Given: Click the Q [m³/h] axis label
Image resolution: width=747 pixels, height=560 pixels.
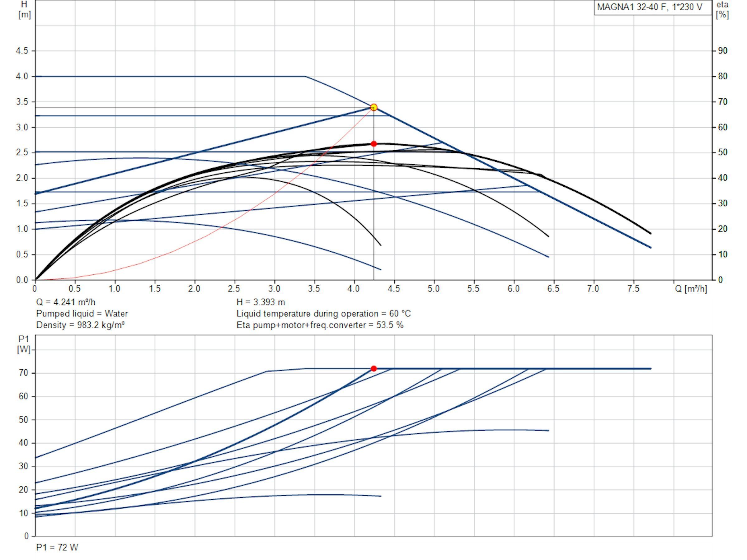Looking at the screenshot, I should [x=691, y=289].
